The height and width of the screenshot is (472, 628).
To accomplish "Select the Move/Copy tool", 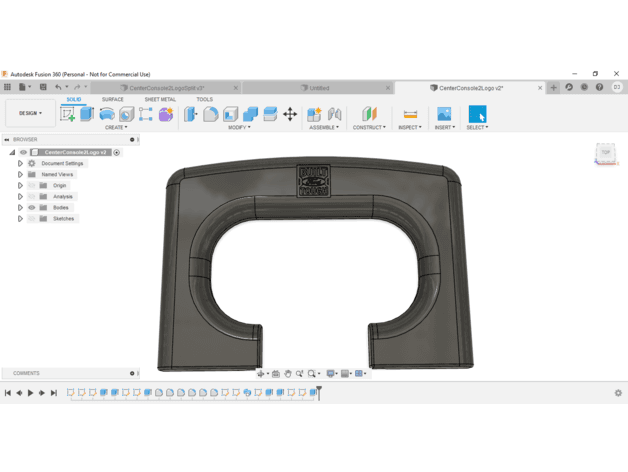I will point(290,114).
